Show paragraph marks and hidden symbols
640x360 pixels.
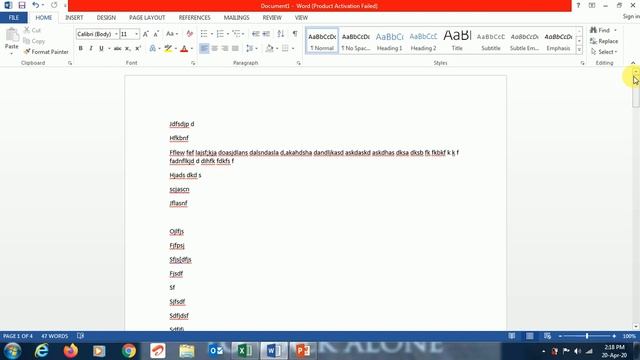pyautogui.click(x=295, y=34)
